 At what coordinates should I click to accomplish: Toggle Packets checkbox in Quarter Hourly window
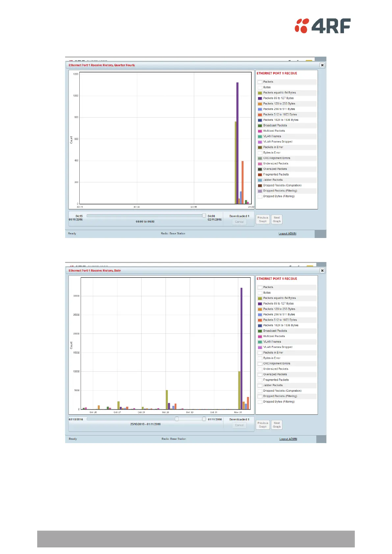[x=260, y=82]
